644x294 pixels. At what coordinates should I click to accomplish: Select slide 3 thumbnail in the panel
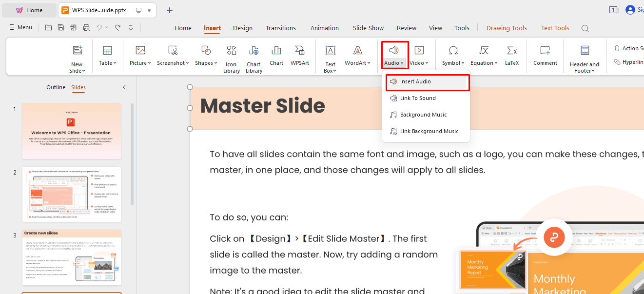tap(71, 258)
